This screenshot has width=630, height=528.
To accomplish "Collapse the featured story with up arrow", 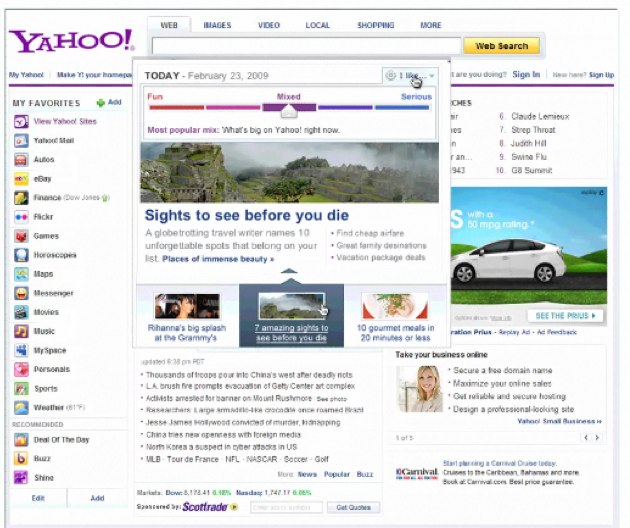I will (x=289, y=271).
